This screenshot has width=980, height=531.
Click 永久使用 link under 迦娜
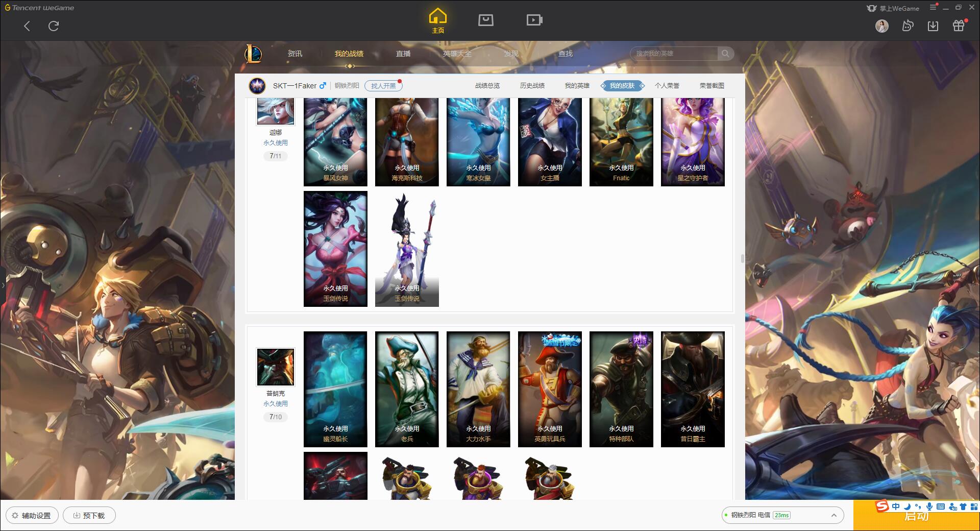coord(276,143)
